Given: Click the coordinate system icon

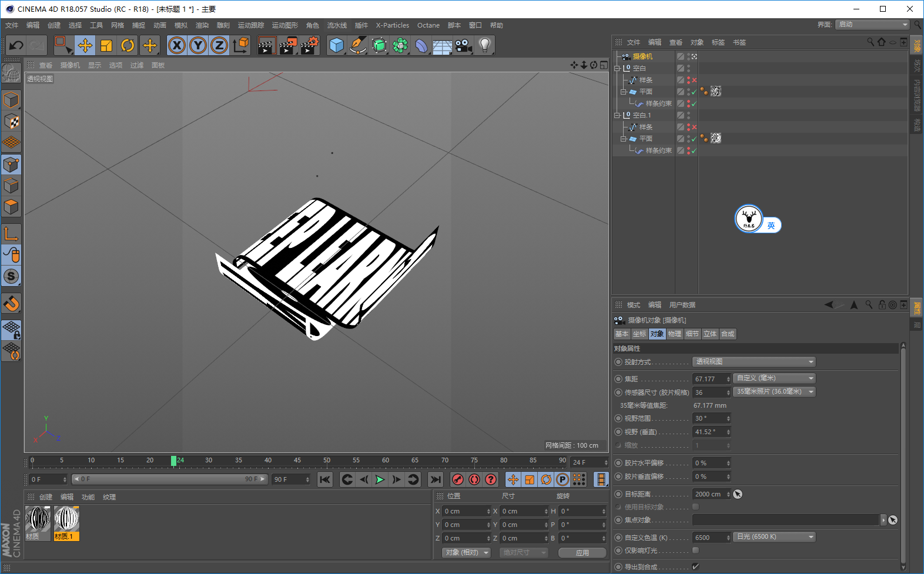Looking at the screenshot, I should (x=240, y=45).
